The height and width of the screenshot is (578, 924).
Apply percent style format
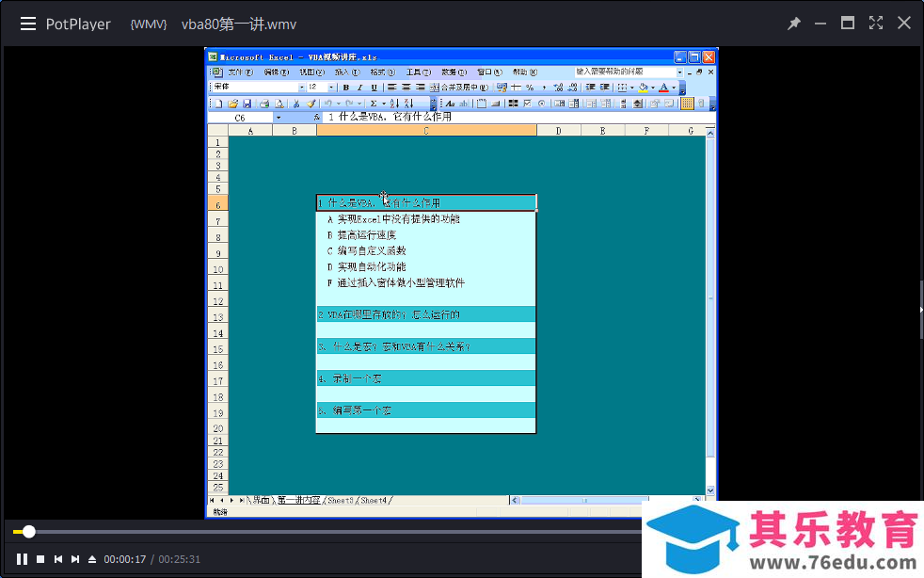[x=530, y=88]
